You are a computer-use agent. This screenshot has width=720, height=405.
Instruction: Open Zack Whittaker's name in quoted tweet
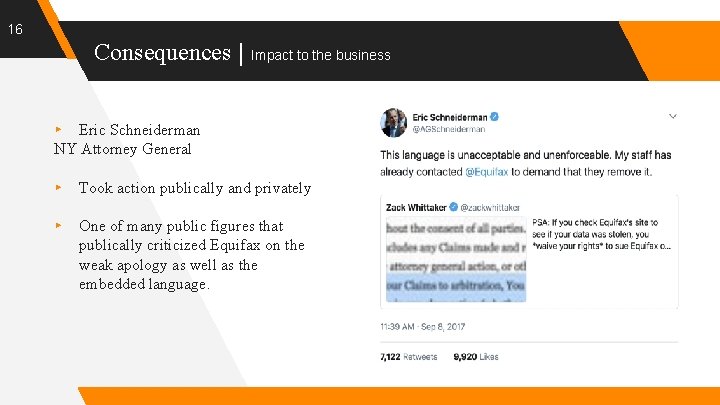coord(416,206)
